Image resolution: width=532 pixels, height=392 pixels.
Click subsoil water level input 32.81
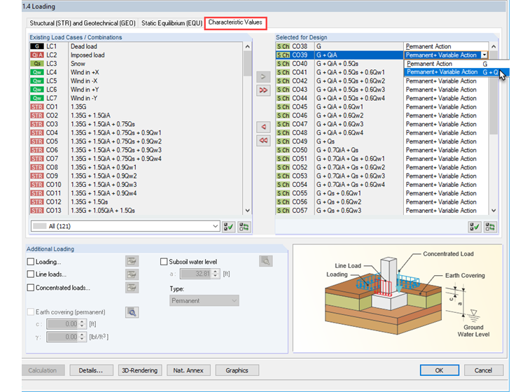click(196, 274)
